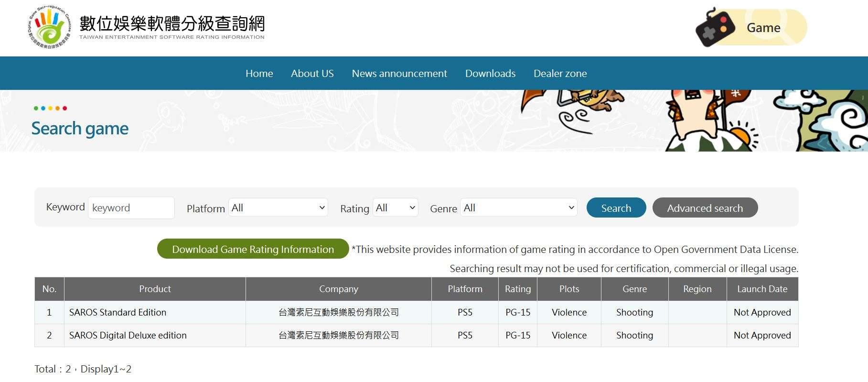
Task: Click PS5 in SAROS Standard Edition row
Action: point(465,312)
